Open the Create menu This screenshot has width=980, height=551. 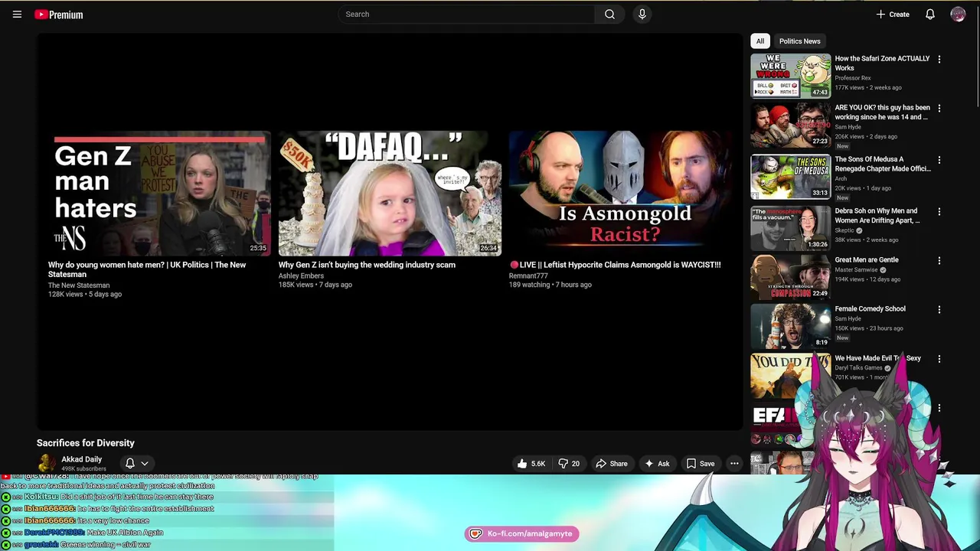click(x=893, y=15)
